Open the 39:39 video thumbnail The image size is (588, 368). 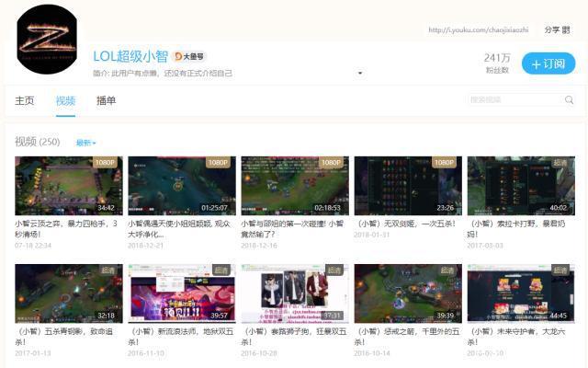[408, 293]
